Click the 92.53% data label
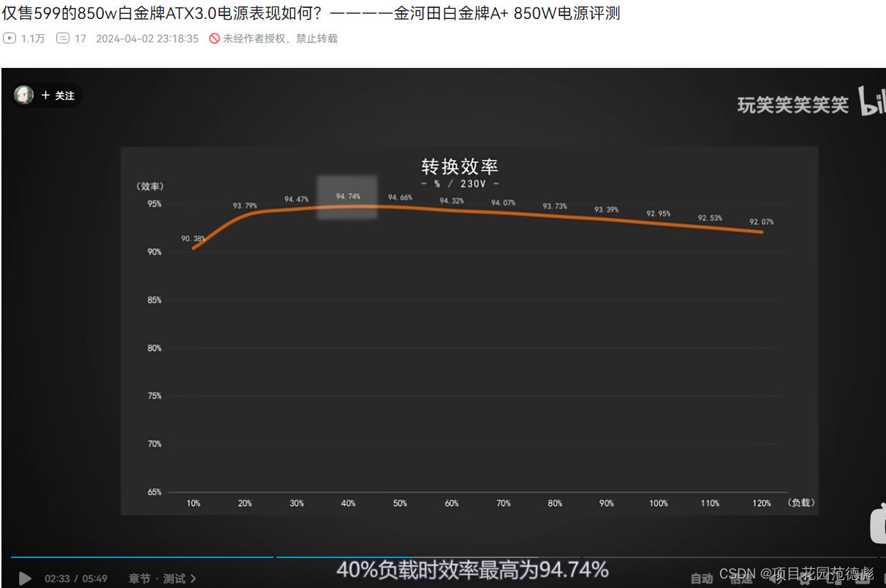 point(710,218)
